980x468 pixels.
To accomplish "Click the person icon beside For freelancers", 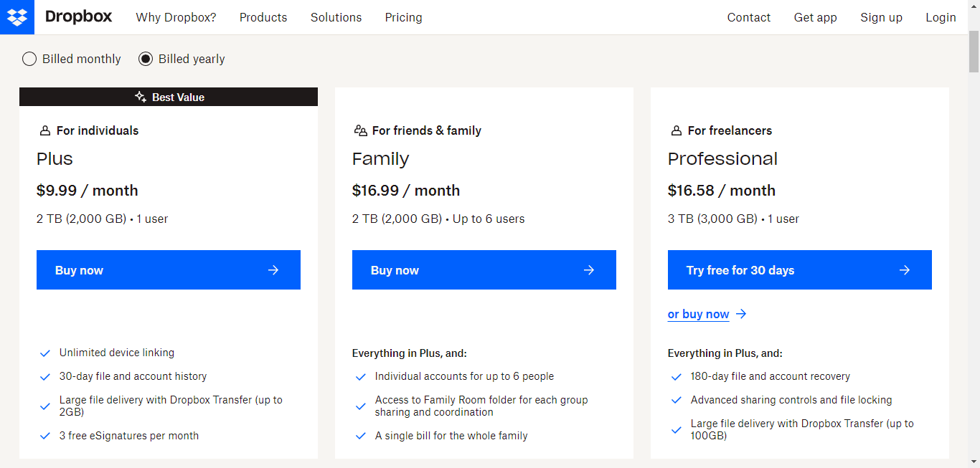I will [x=676, y=130].
